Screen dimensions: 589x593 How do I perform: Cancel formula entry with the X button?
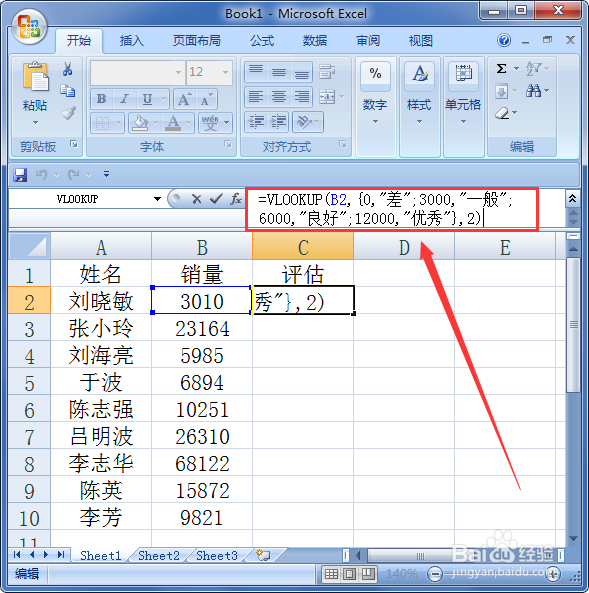click(196, 199)
